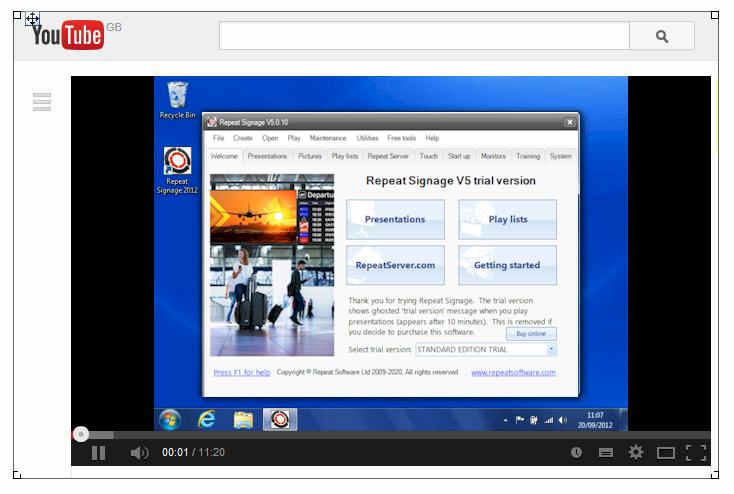
Task: Click the Press F1 for help link
Action: tap(242, 372)
